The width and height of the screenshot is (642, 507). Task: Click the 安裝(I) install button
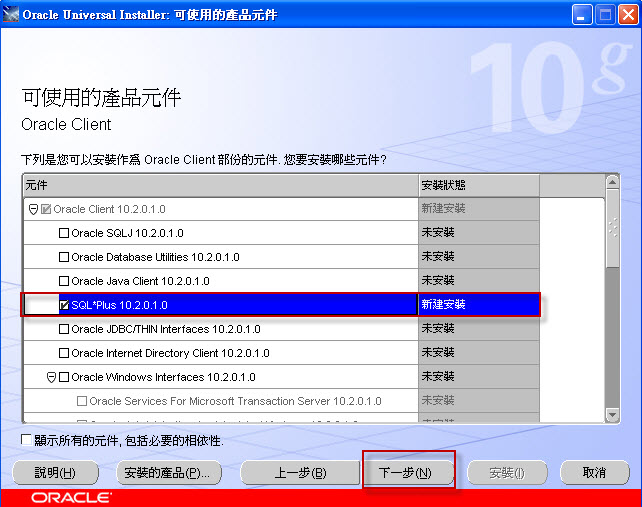click(507, 473)
